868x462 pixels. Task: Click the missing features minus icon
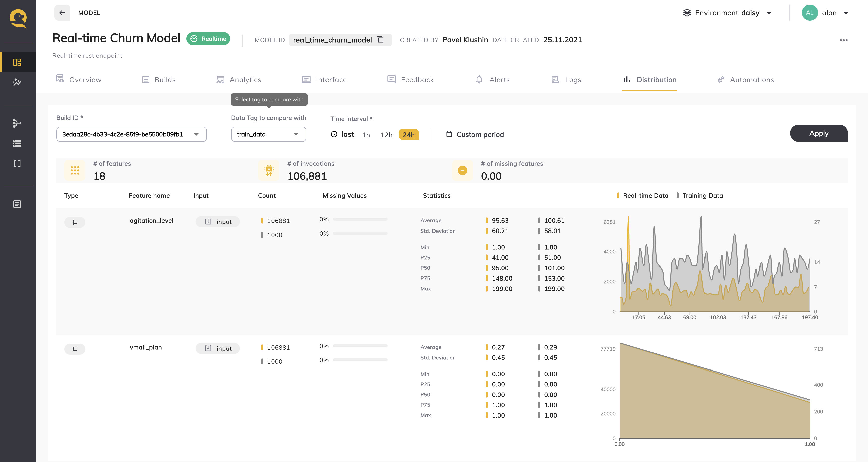(x=462, y=170)
